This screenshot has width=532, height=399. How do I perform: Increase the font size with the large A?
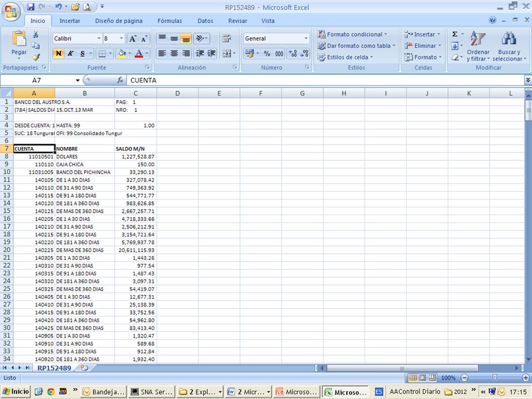click(132, 39)
